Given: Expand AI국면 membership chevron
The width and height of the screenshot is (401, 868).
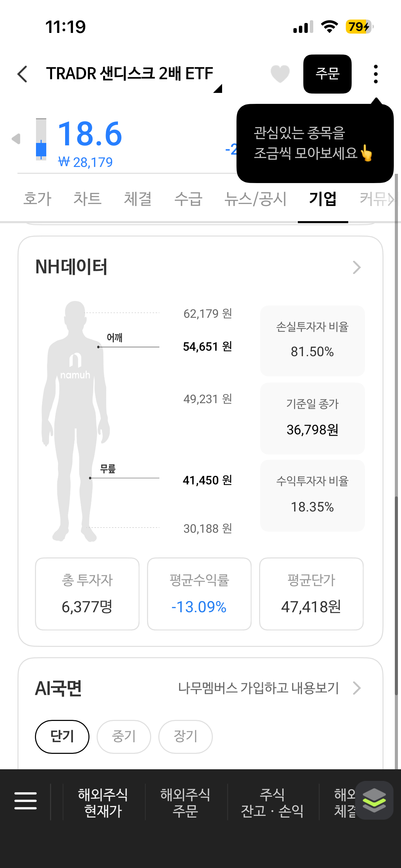Looking at the screenshot, I should coord(356,688).
